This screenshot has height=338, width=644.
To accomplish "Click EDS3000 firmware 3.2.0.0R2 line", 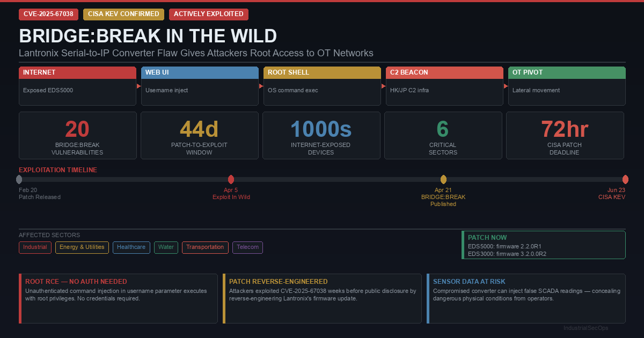I will [x=507, y=254].
